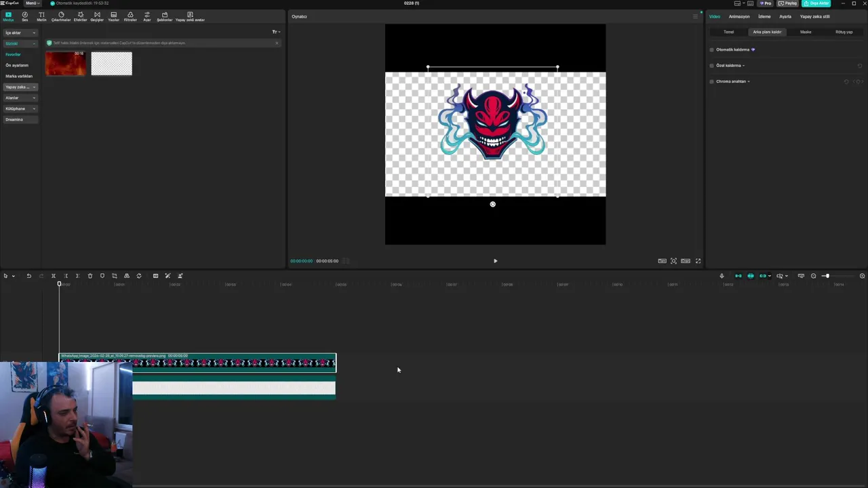Enable the Chroma anahtarı checkbox
The height and width of the screenshot is (488, 868).
click(x=712, y=81)
